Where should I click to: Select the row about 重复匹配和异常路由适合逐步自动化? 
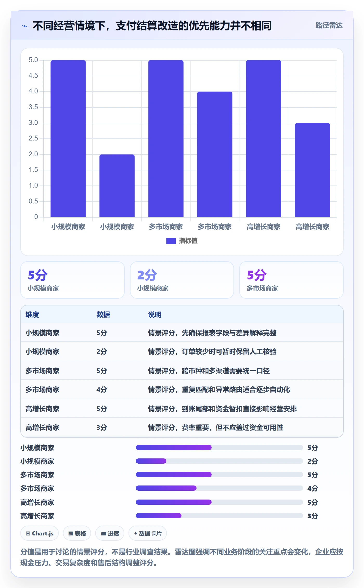pos(182,389)
